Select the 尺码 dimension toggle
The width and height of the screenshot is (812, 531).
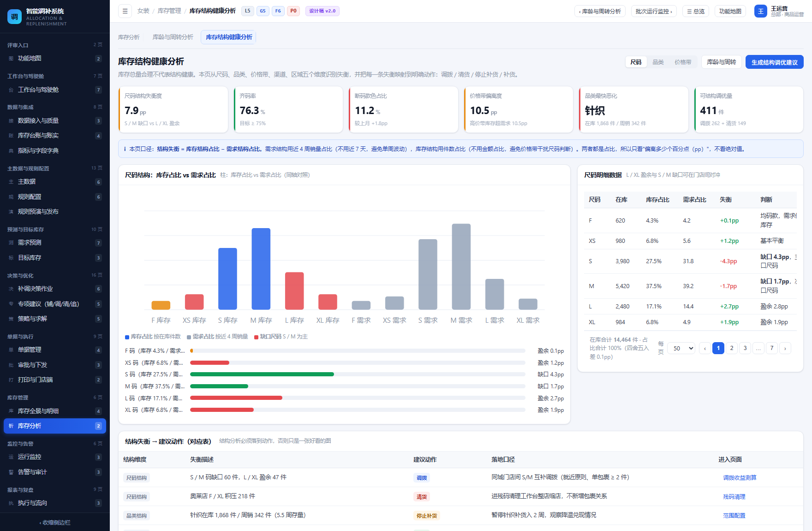click(x=636, y=62)
